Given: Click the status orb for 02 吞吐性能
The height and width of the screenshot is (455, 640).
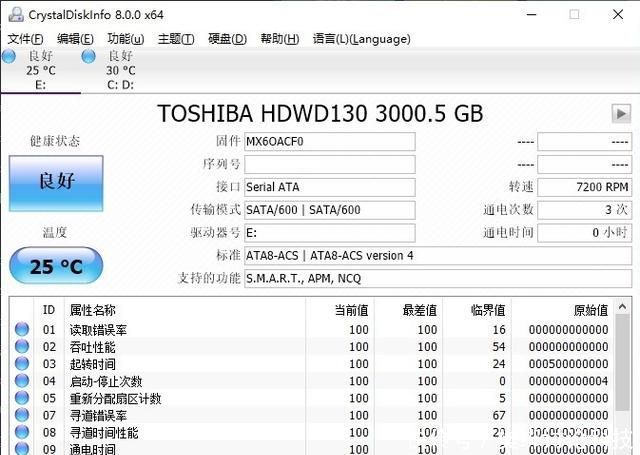Looking at the screenshot, I should [x=22, y=346].
